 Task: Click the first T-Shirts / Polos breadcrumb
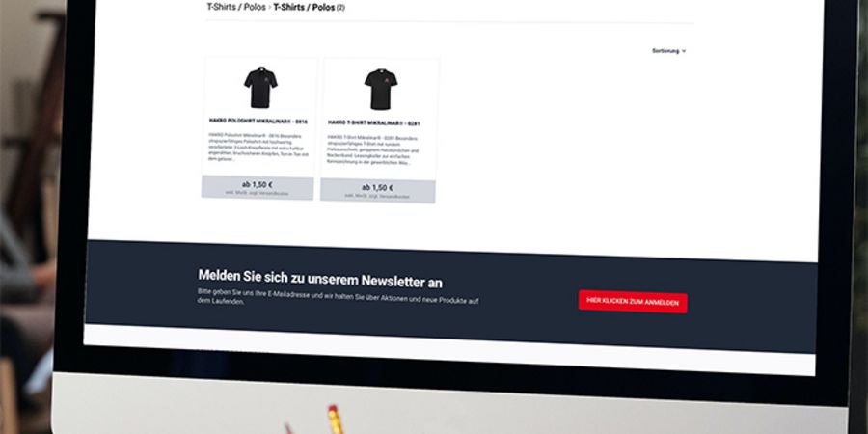(236, 7)
